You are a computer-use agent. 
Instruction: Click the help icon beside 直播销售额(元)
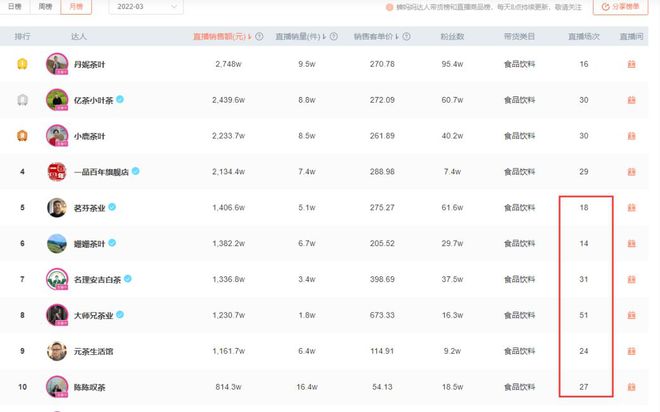(259, 37)
